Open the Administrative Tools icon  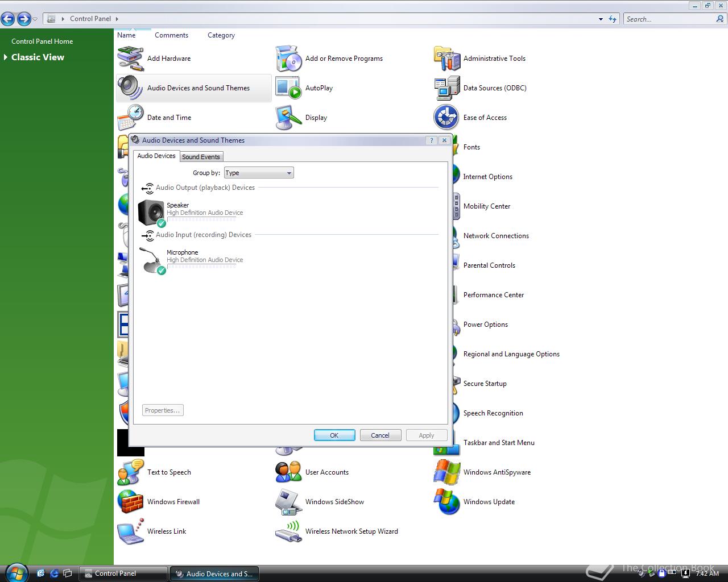[x=446, y=59]
